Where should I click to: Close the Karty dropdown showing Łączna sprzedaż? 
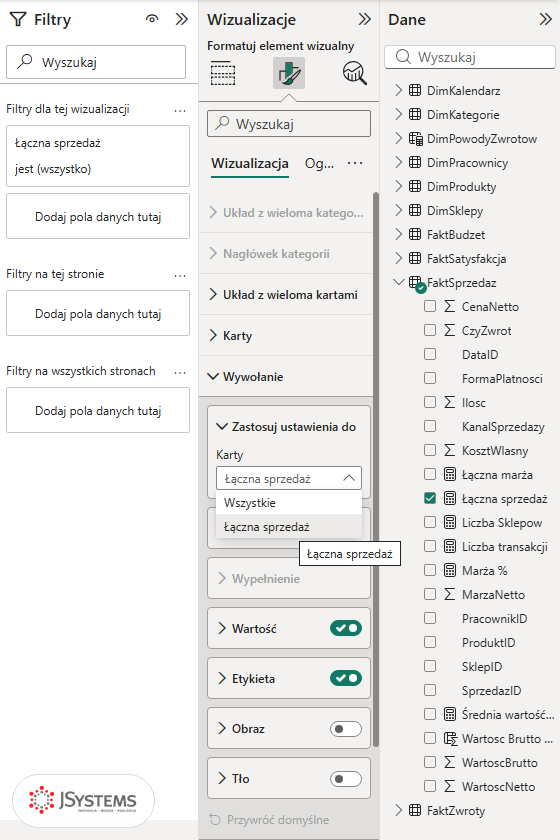pos(289,478)
